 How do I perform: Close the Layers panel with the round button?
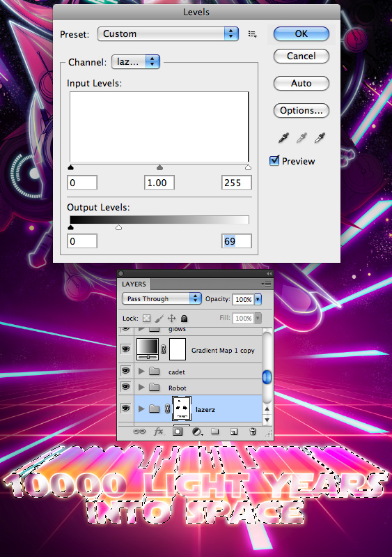click(x=120, y=273)
